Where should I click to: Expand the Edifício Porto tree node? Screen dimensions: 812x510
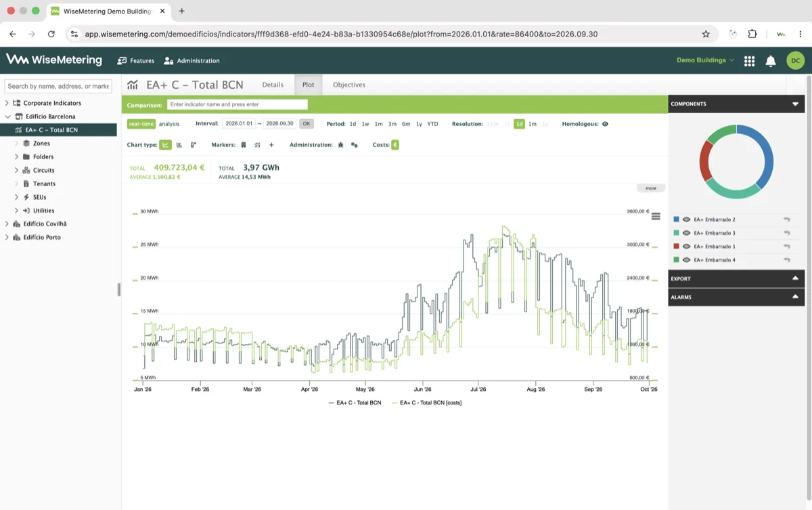click(x=7, y=237)
